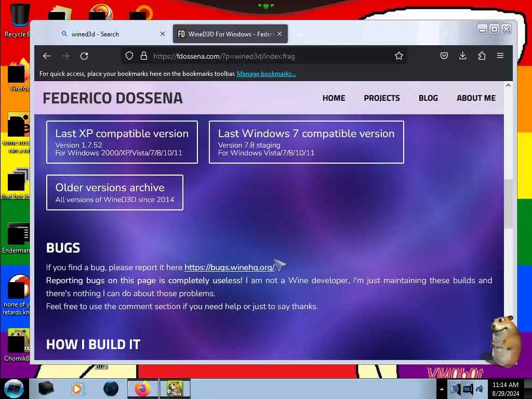This screenshot has height=399, width=532.
Task: Open the Manage bookmarks link
Action: point(267,74)
